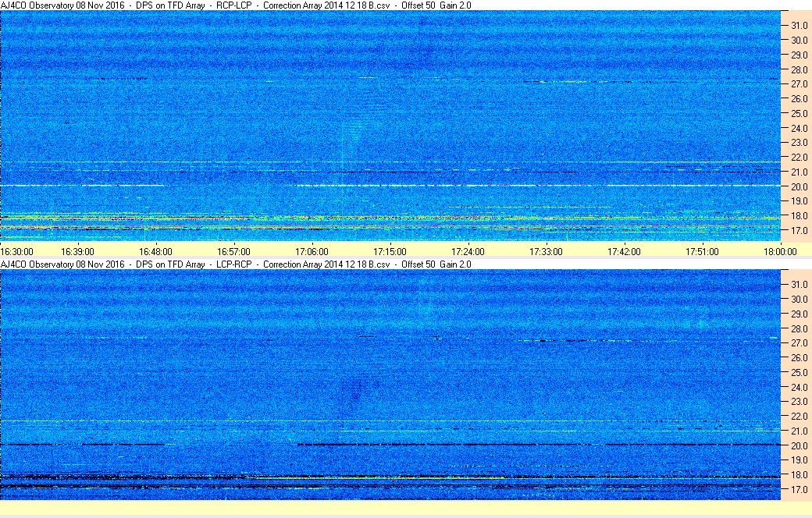
Task: Select 20.0 frequency label on LCP-RCP chart
Action: [x=799, y=445]
